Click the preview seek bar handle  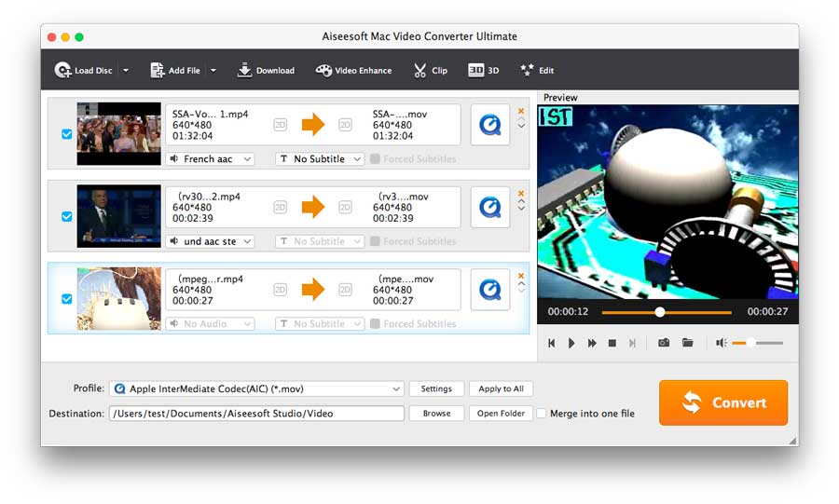(660, 311)
